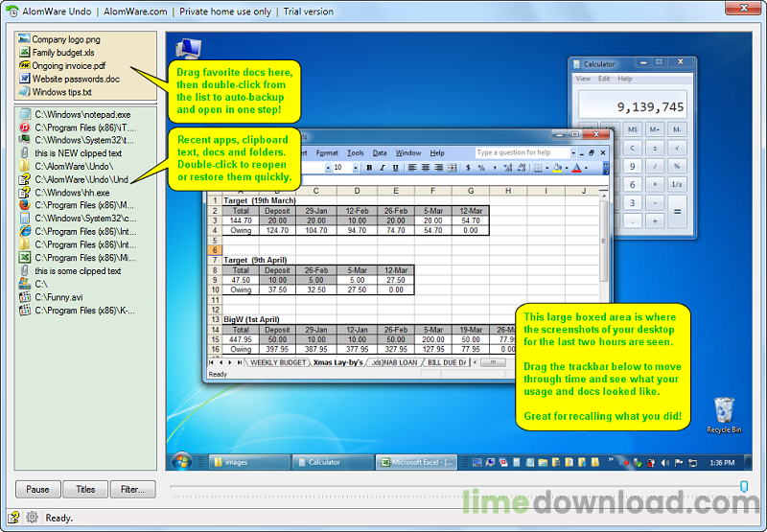The width and height of the screenshot is (767, 532).
Task: Open the Excel font size dropdown
Action: tap(355, 168)
